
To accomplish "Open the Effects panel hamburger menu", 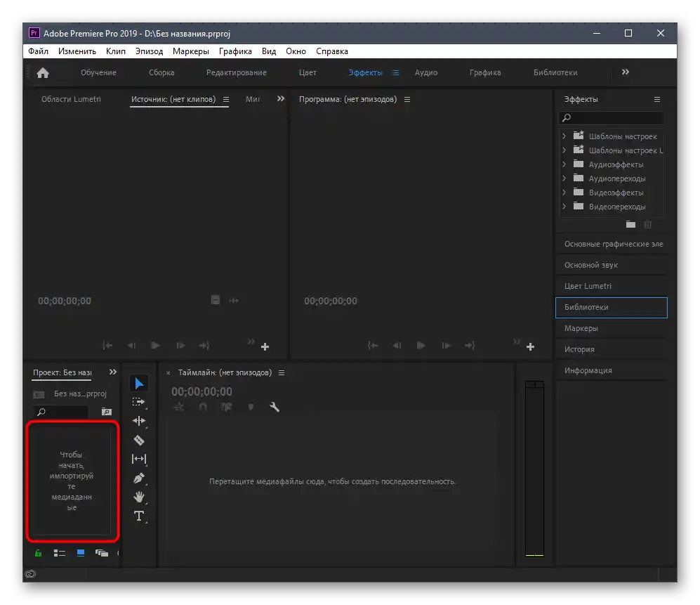I will coord(657,99).
